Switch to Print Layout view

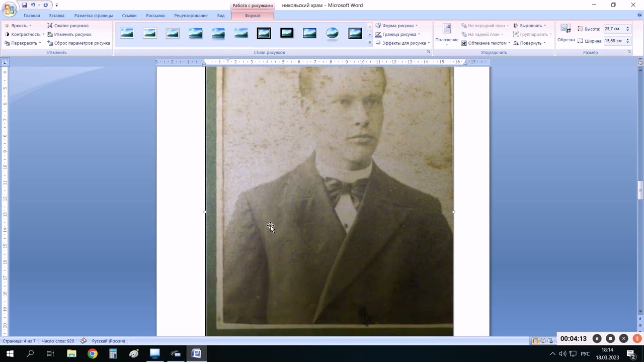(536, 341)
